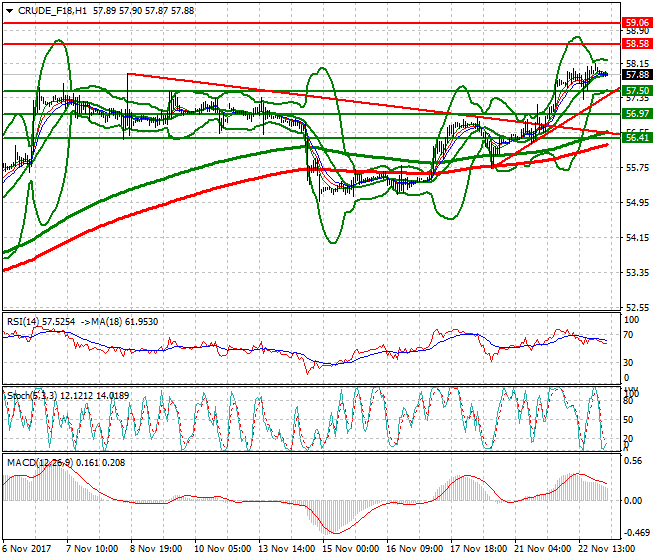Click the 57.50 green support label
Image resolution: width=660 pixels, height=560 pixels.
(x=637, y=91)
